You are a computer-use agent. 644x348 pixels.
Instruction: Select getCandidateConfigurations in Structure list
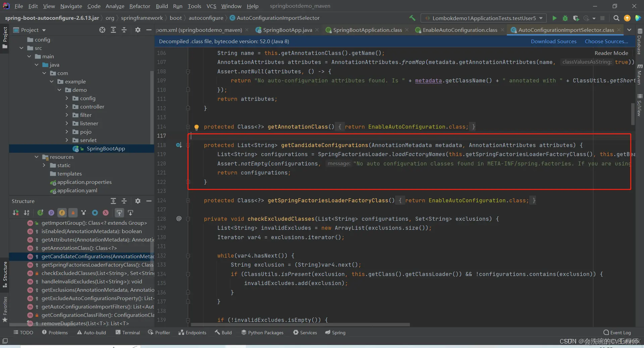point(82,257)
